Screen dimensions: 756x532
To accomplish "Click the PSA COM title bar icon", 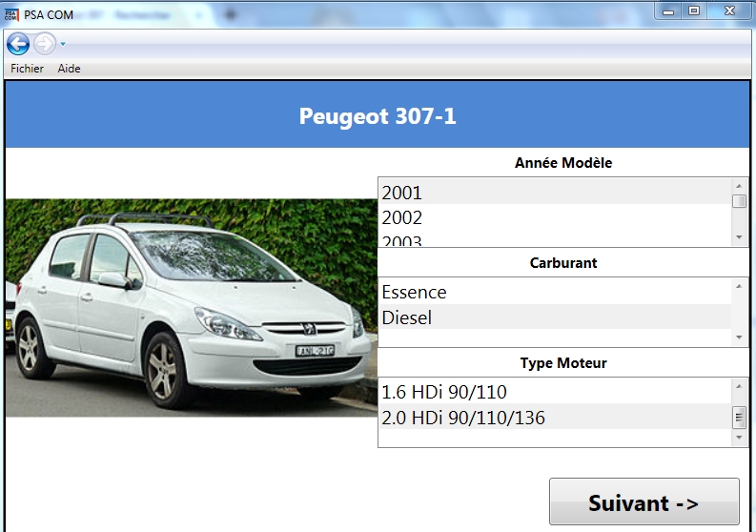I will [10, 14].
